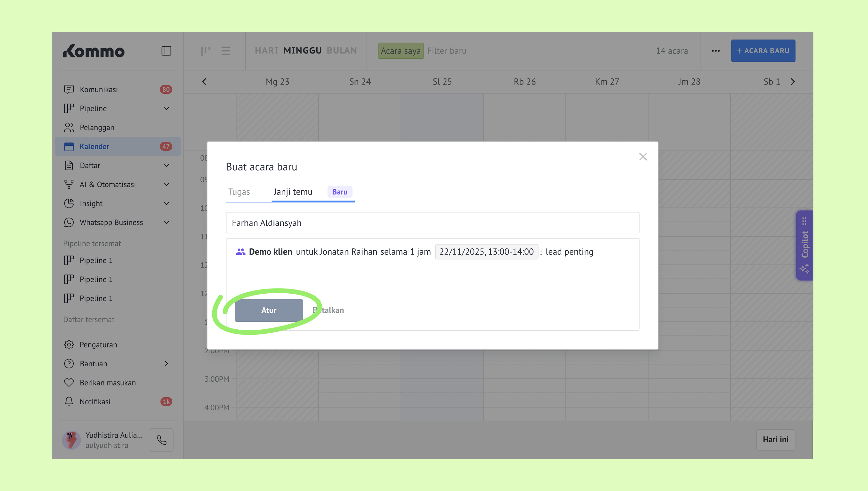Expand the Insight section chevron
868x491 pixels.
[166, 203]
